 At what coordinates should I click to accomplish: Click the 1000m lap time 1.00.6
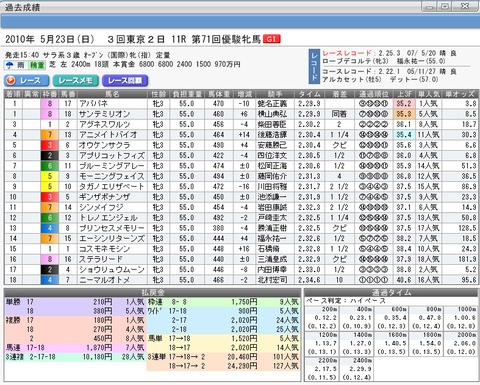tap(462, 317)
